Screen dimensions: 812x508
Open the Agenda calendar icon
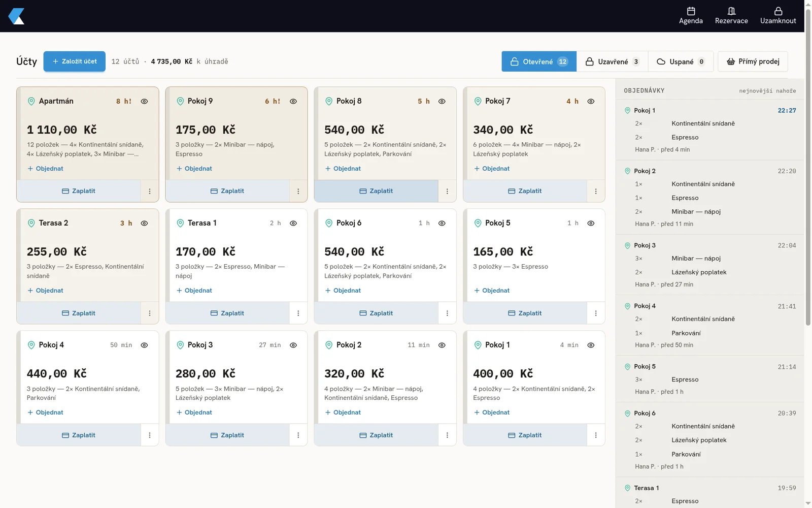[691, 11]
